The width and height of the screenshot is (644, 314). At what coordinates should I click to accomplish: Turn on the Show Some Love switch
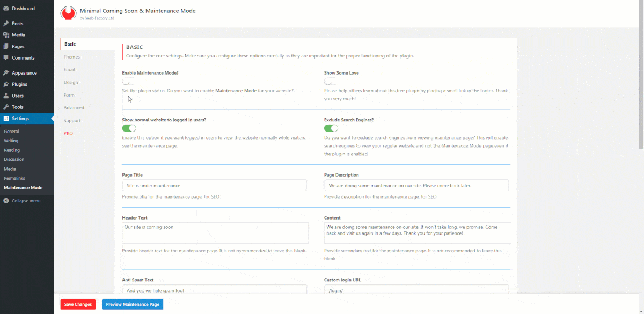coord(330,81)
